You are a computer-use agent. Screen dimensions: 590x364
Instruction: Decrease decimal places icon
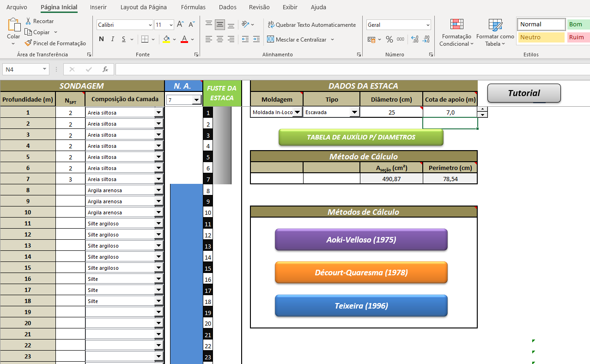pos(426,39)
